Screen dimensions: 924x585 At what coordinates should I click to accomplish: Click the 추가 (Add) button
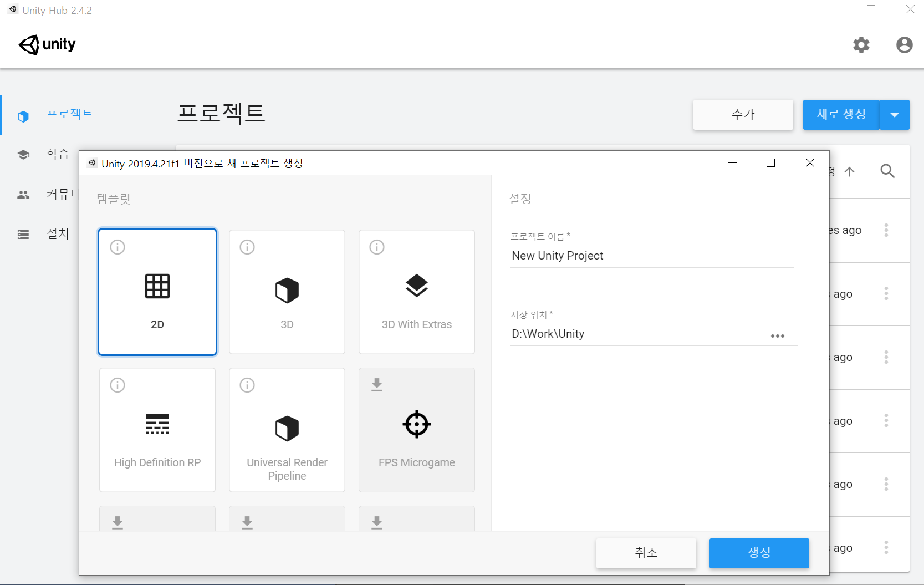coord(743,115)
